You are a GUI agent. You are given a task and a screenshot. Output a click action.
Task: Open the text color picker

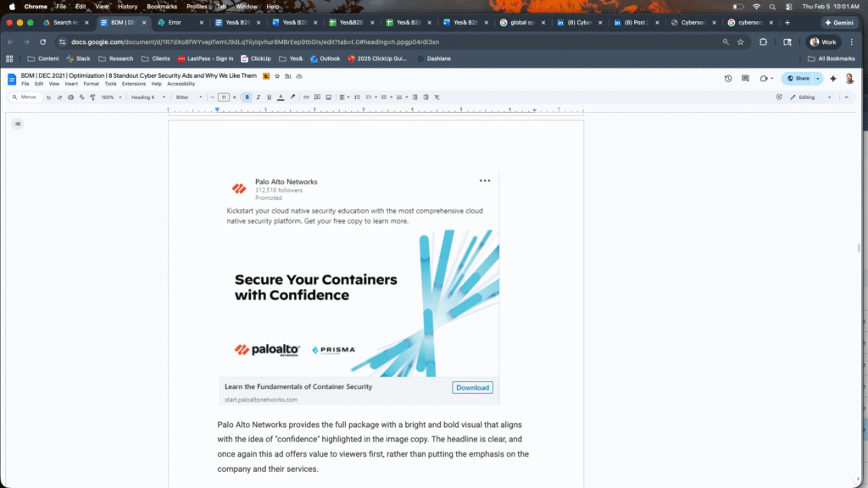tap(281, 97)
